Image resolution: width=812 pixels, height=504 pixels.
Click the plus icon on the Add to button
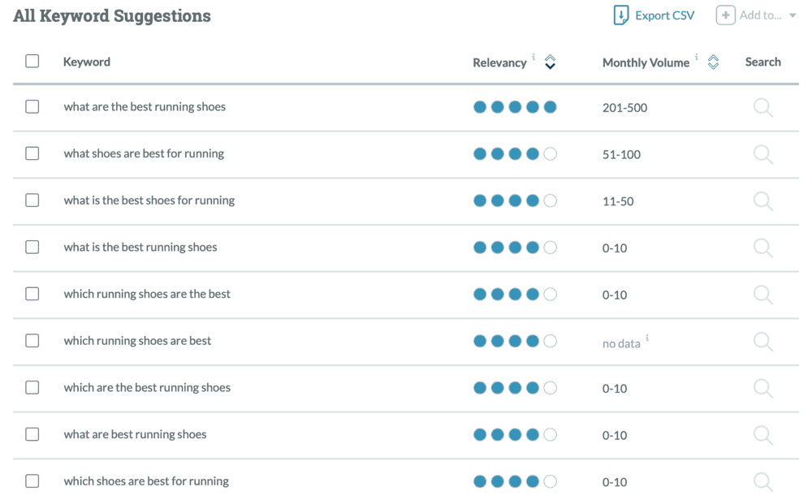pyautogui.click(x=725, y=15)
